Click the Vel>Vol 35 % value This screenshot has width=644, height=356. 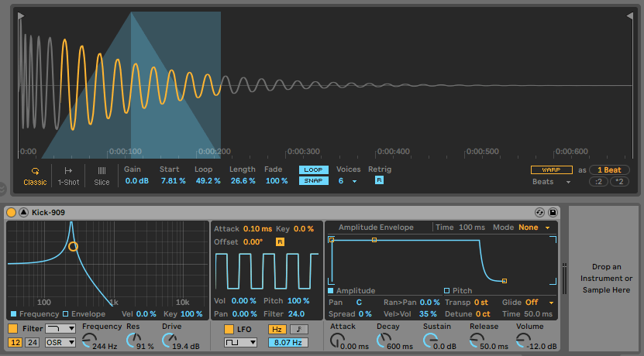428,314
